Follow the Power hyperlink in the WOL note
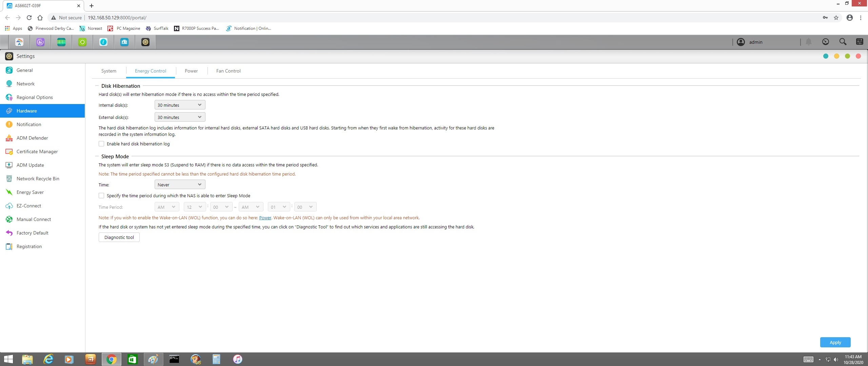This screenshot has width=868, height=366. tap(265, 218)
